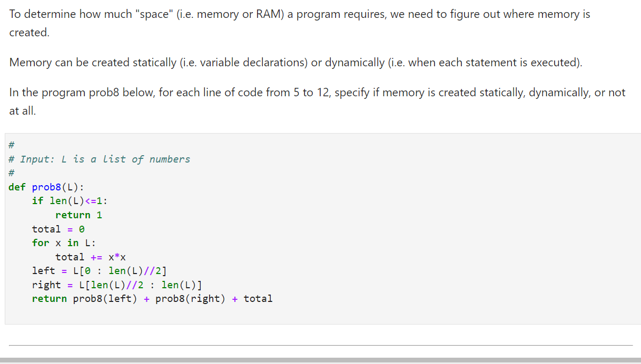Click the prob8 function name in the code
641x364 pixels.
(x=46, y=187)
